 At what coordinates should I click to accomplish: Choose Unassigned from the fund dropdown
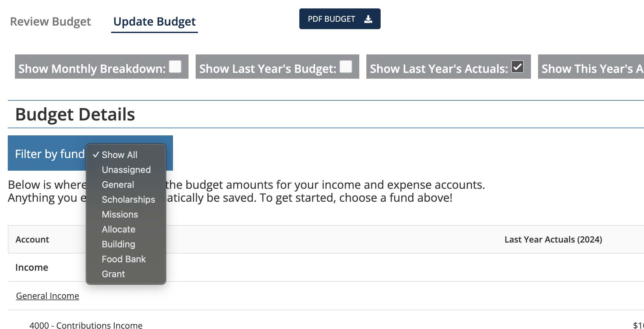tap(126, 170)
